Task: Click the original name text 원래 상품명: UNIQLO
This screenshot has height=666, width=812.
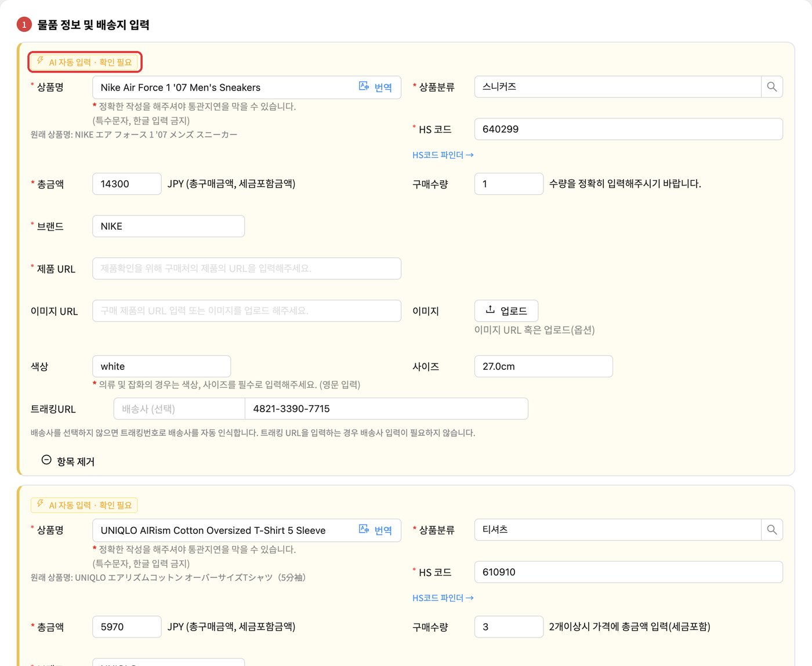Action: (168, 577)
